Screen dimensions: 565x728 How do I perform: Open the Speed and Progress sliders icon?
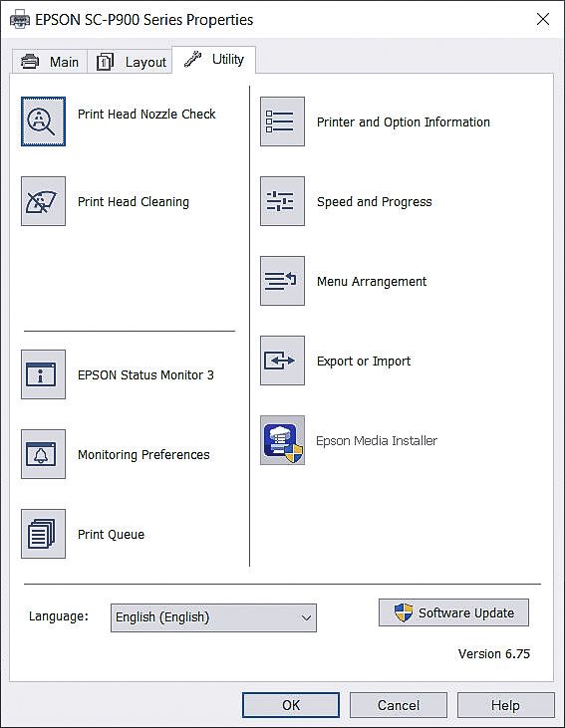coord(283,201)
